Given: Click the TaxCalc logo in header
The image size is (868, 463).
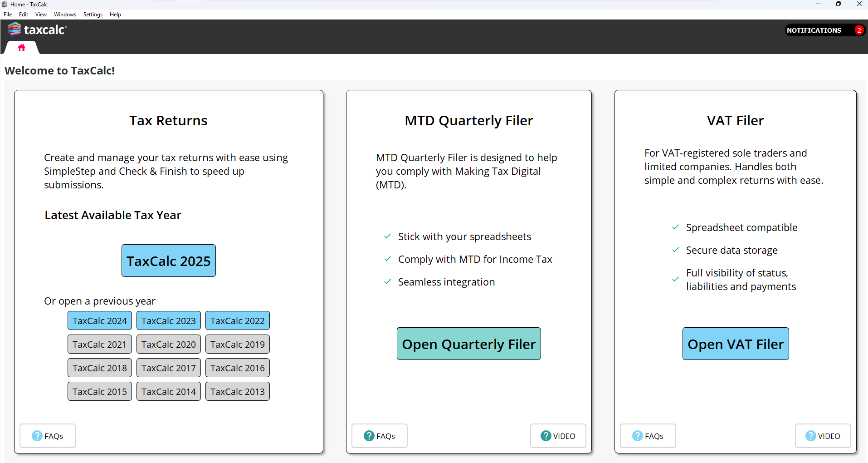Looking at the screenshot, I should (37, 30).
